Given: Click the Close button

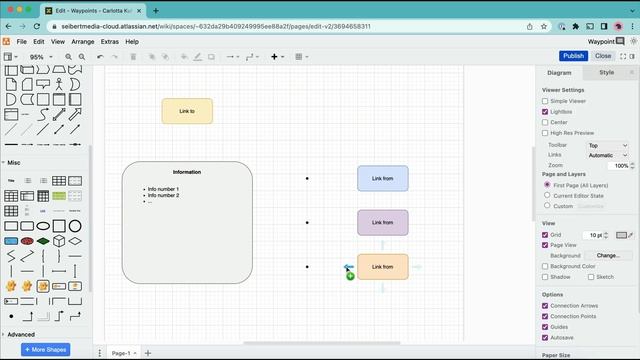Looking at the screenshot, I should [x=603, y=56].
